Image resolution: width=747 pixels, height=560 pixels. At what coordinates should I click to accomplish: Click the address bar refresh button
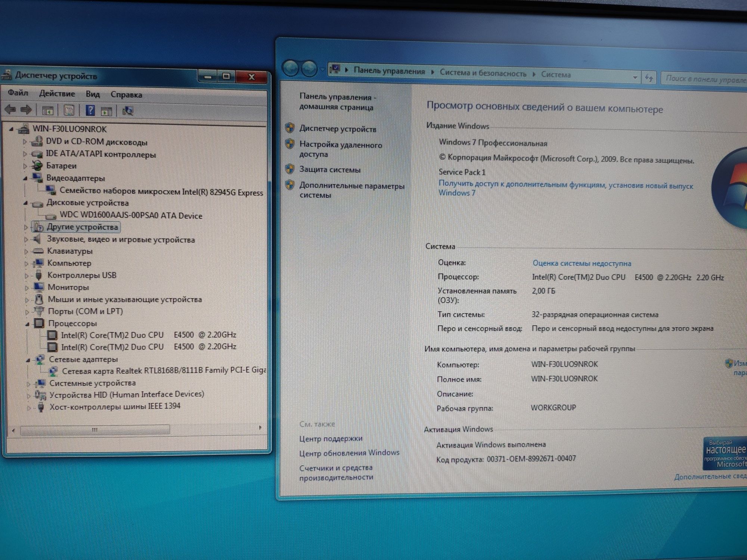[649, 78]
